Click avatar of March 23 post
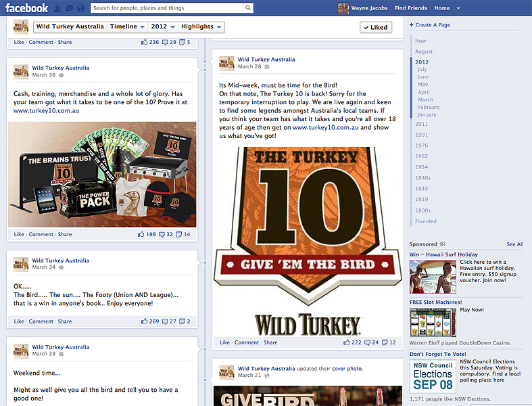The width and height of the screenshot is (532, 406). click(21, 351)
